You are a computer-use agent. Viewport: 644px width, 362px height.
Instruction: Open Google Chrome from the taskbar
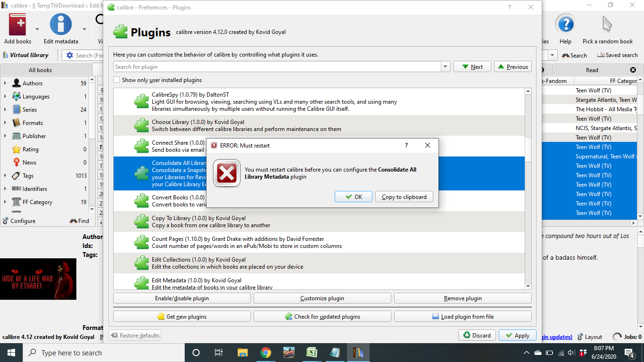266,353
